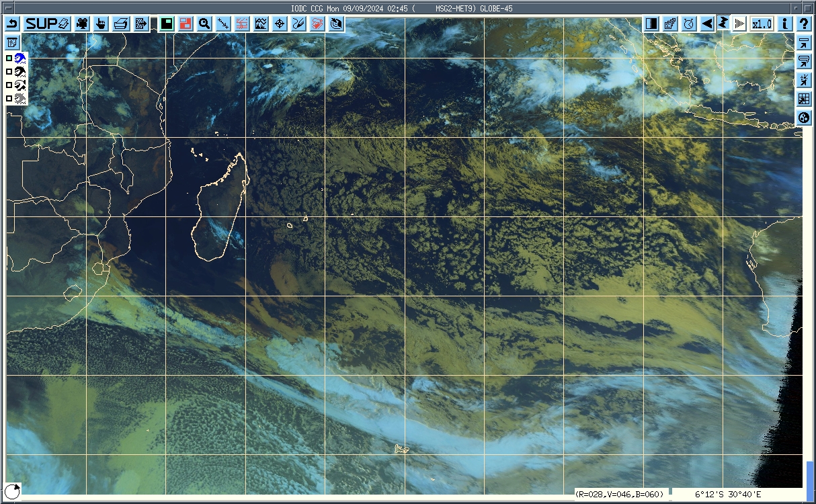The image size is (816, 504).
Task: Select the hand pan tool
Action: 101,24
